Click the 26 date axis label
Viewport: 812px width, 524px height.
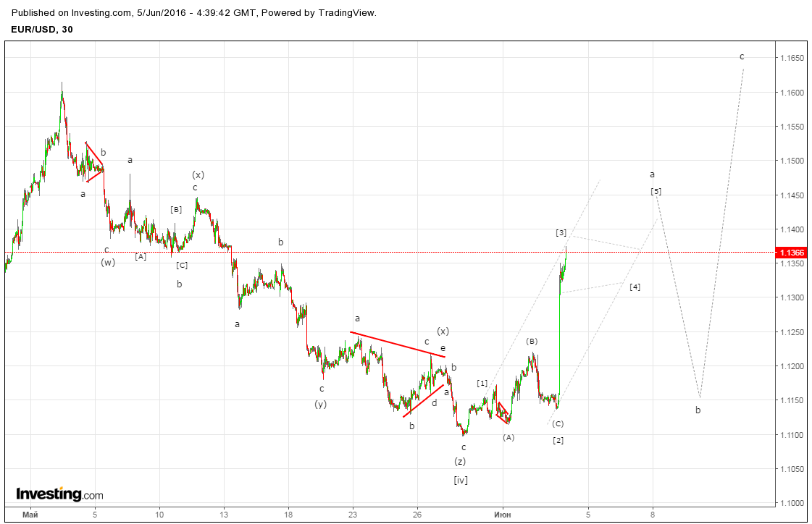coord(417,515)
